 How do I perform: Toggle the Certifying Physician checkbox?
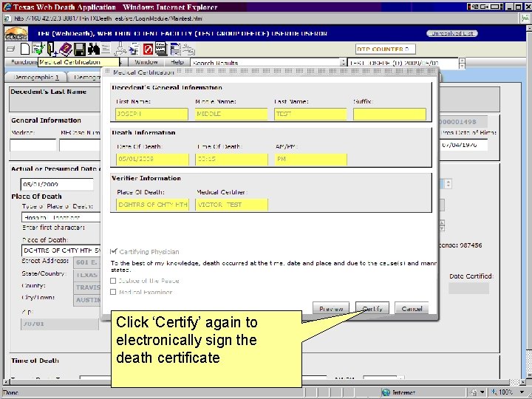click(113, 251)
